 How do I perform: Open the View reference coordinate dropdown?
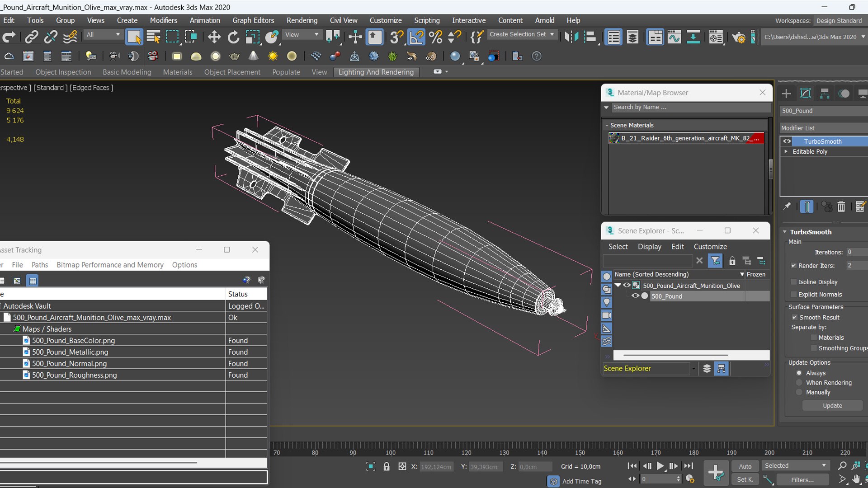[302, 35]
